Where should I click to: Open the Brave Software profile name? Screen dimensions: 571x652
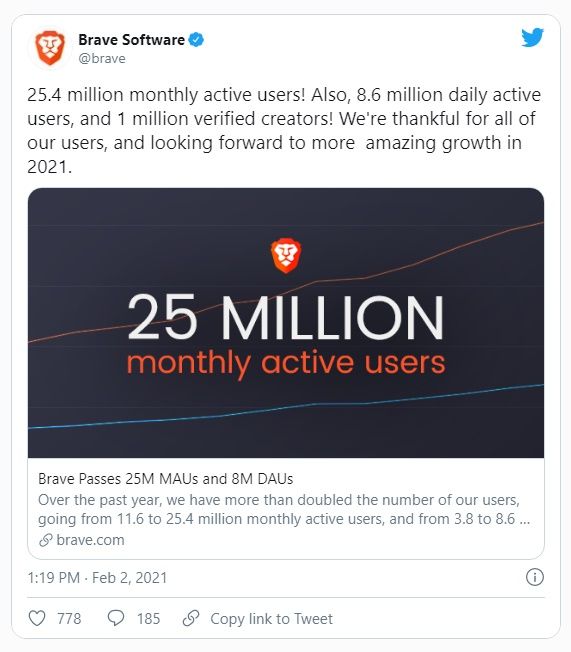tap(131, 40)
